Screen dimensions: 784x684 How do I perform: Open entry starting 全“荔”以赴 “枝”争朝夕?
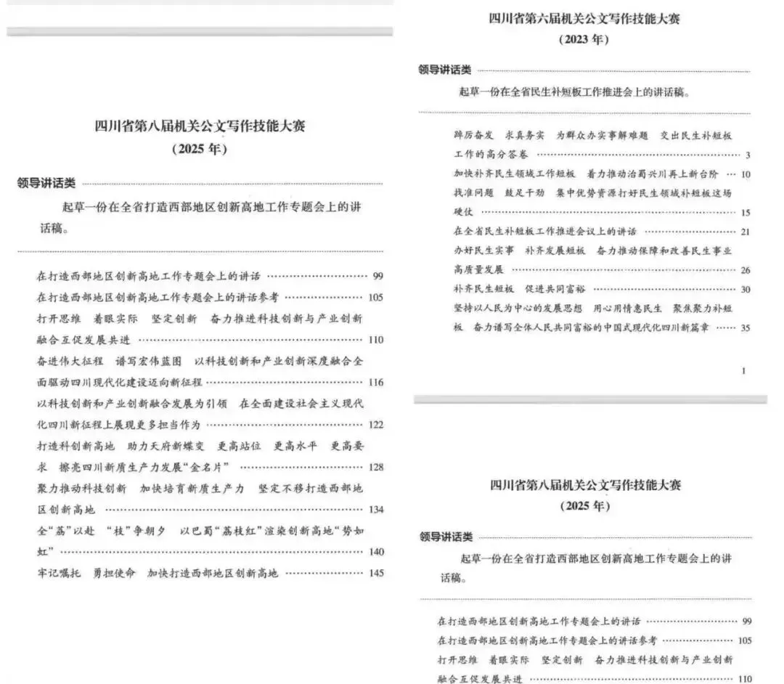(x=200, y=531)
